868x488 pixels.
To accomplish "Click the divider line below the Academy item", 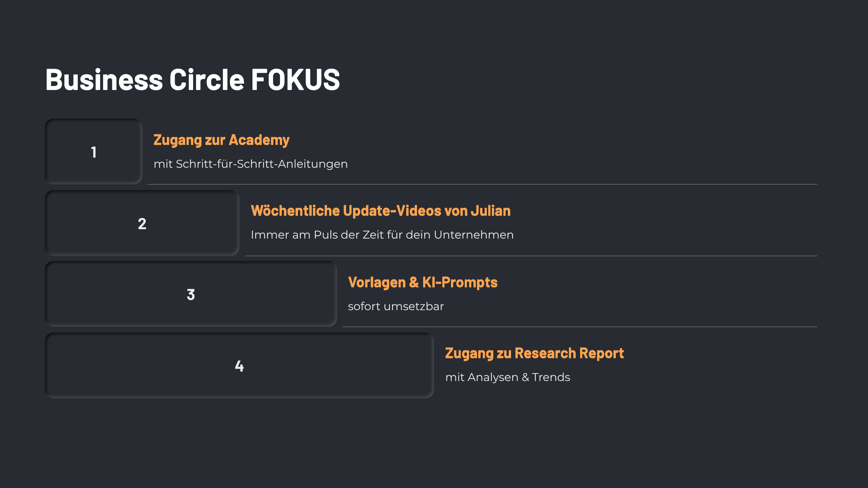I will 482,184.
